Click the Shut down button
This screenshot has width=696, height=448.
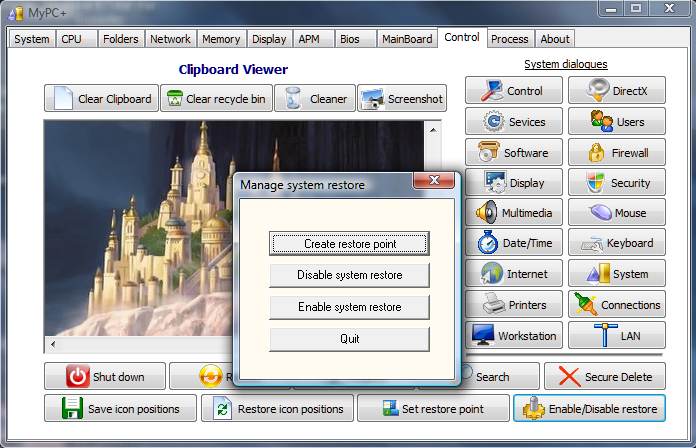pos(105,377)
